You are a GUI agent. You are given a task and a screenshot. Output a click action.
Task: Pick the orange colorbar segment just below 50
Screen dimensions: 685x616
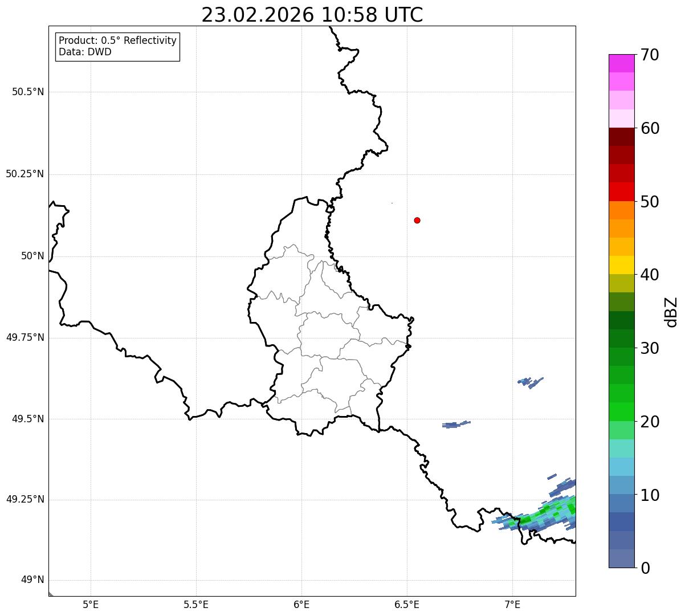[x=621, y=210]
